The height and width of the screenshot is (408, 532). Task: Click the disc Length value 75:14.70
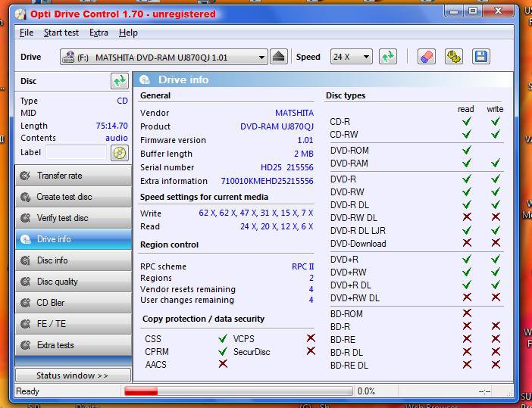pyautogui.click(x=111, y=126)
